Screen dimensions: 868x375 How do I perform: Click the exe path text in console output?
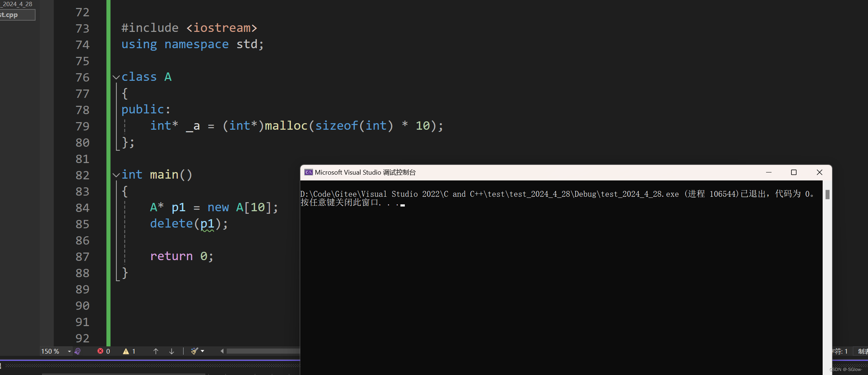point(489,194)
